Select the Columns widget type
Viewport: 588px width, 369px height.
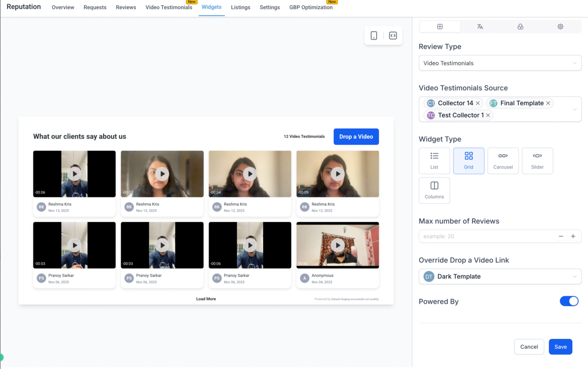tap(434, 190)
